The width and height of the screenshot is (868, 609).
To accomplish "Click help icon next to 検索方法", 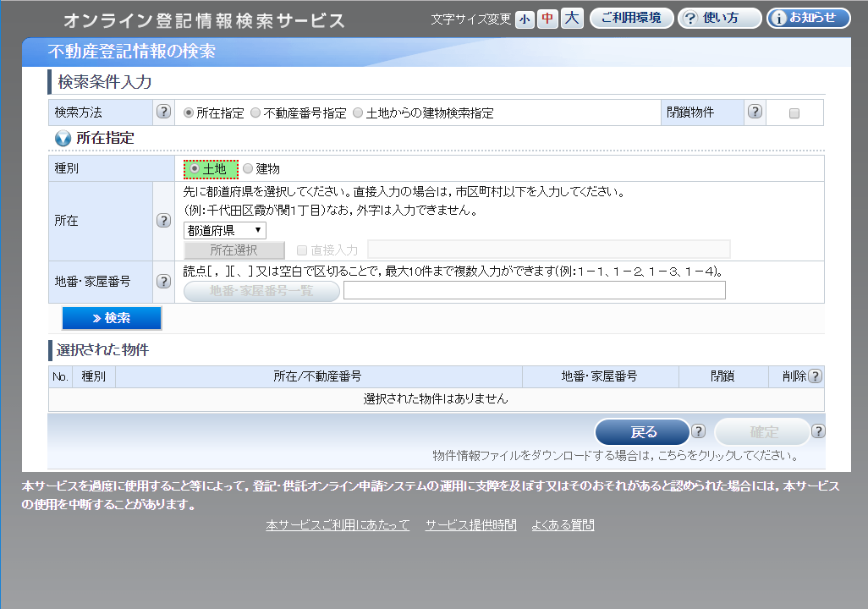I will (x=163, y=112).
